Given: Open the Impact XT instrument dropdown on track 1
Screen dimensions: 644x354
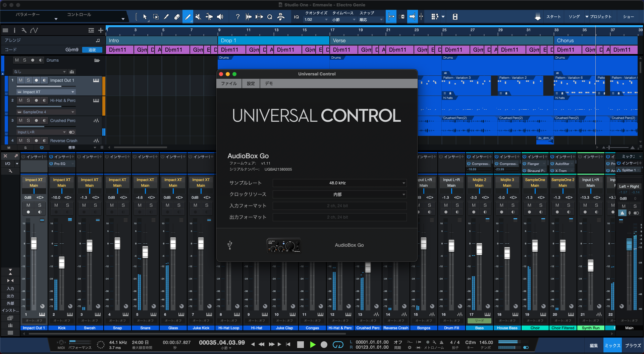Looking at the screenshot, I should coord(46,92).
